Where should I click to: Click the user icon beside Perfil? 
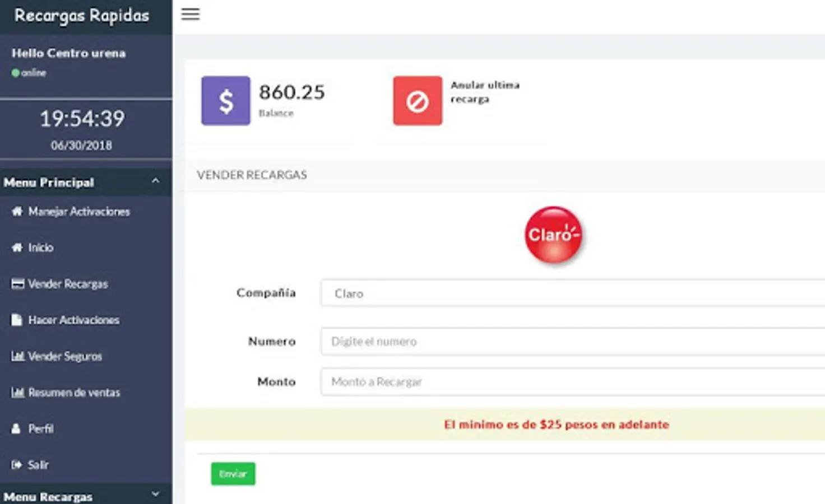(16, 428)
